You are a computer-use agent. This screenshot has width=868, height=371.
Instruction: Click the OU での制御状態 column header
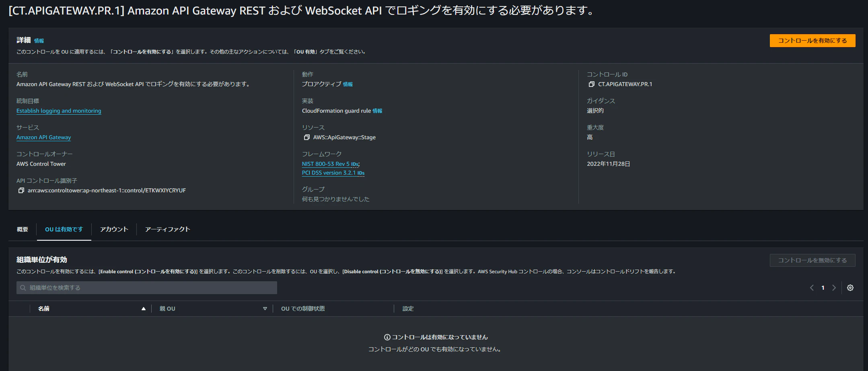(x=303, y=309)
